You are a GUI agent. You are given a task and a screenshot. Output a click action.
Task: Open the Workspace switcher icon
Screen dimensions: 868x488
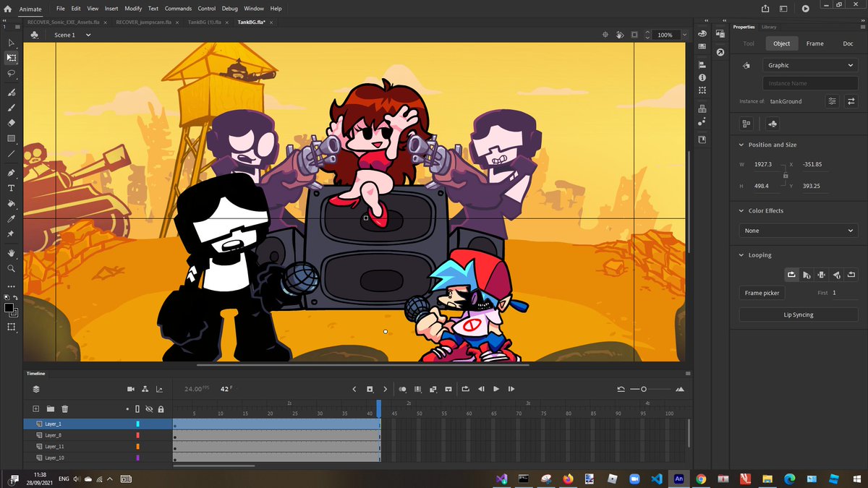coord(785,9)
